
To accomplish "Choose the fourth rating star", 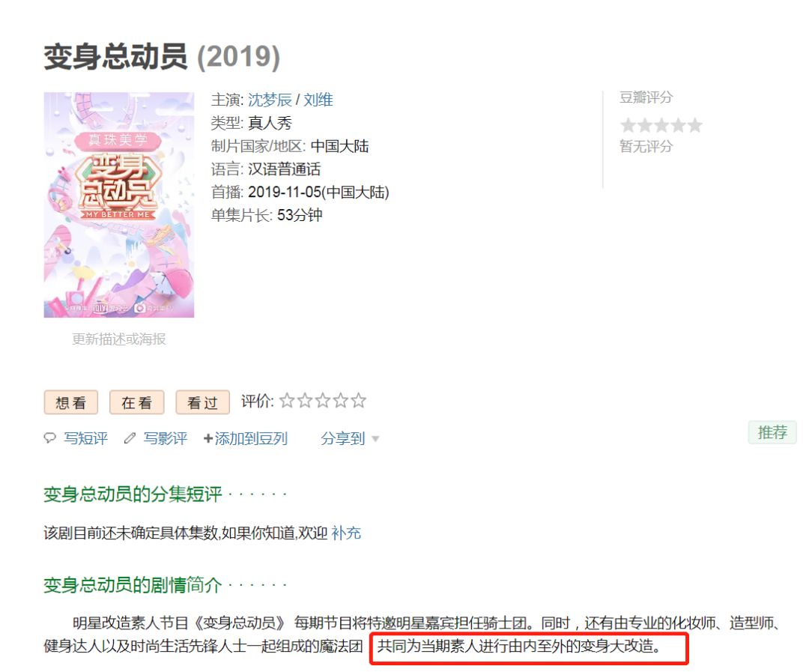I will click(x=341, y=401).
